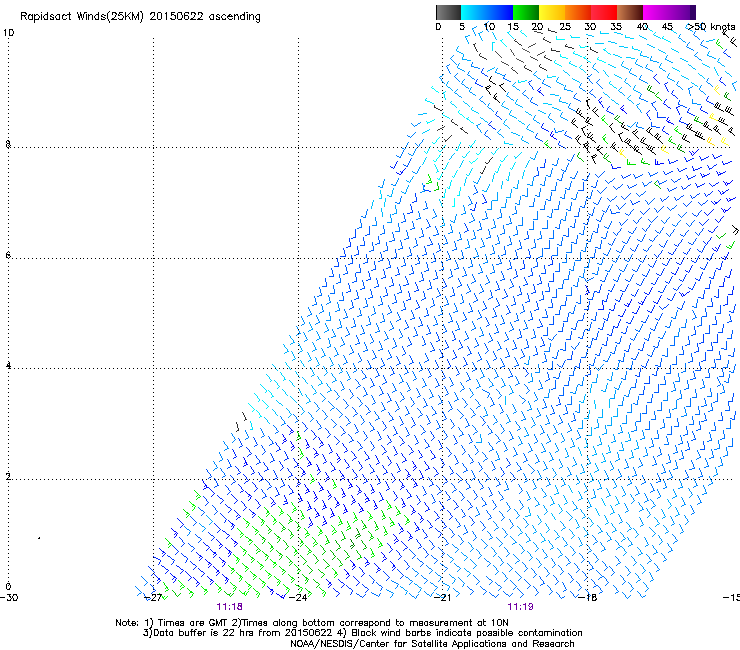Click the '45' label under the color bar
Image resolution: width=740 pixels, height=650 pixels.
point(667,27)
